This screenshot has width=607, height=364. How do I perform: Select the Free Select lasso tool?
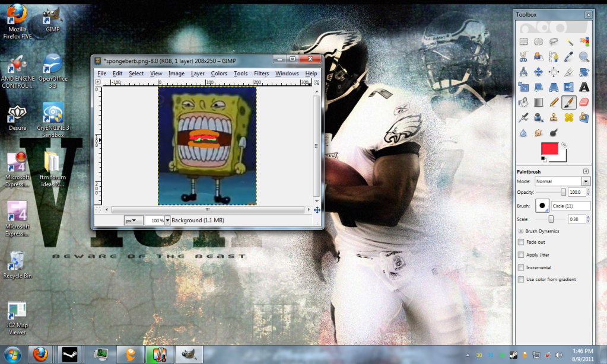click(554, 41)
